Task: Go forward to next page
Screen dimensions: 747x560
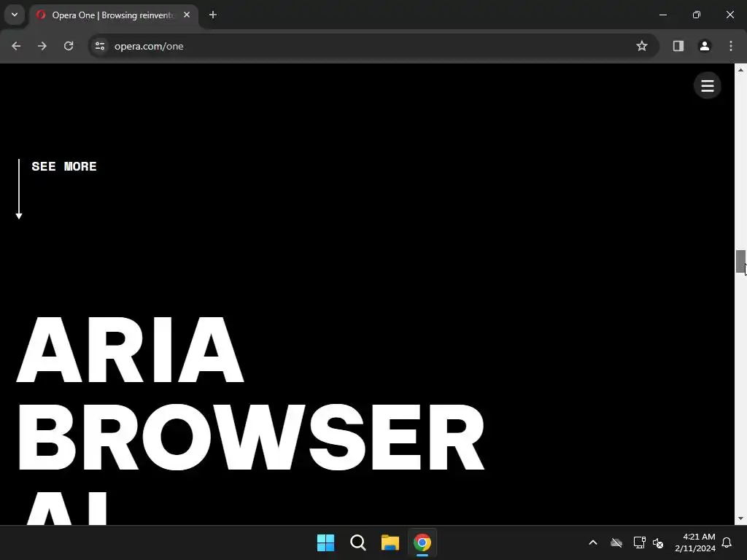Action: (42, 46)
